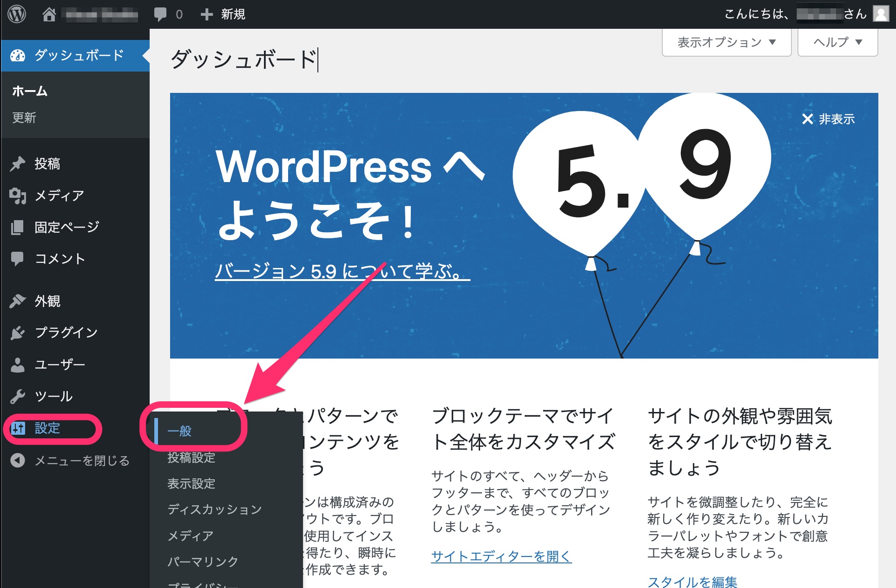896x588 pixels.
Task: Open 固定ページ in sidebar
Action: [66, 227]
